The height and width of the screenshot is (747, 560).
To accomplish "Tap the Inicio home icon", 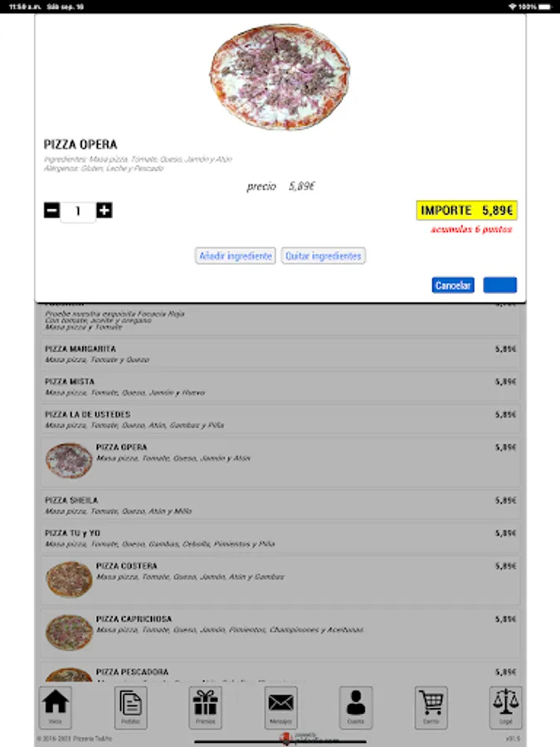I will [x=56, y=707].
